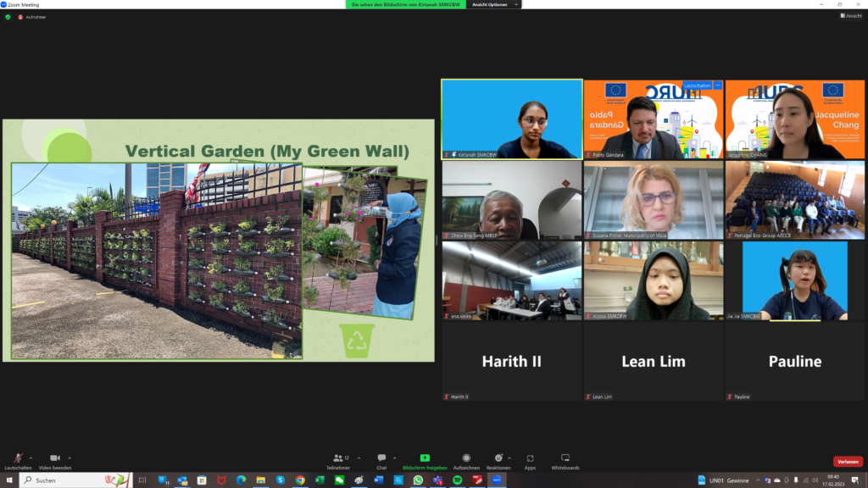Viewport: 868px width, 488px height.
Task: Turn off camera via Video beenden
Action: pyautogui.click(x=54, y=459)
